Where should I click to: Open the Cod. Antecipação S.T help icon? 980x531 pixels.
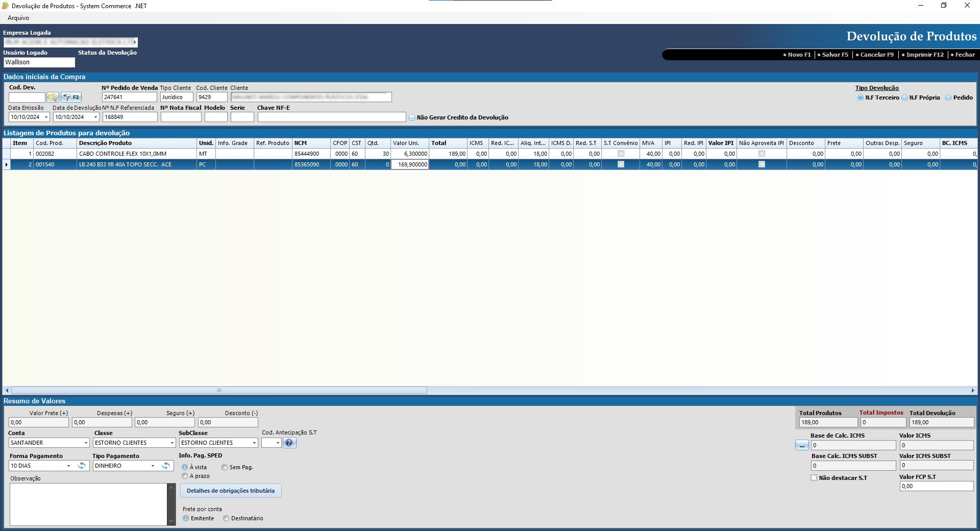[289, 443]
